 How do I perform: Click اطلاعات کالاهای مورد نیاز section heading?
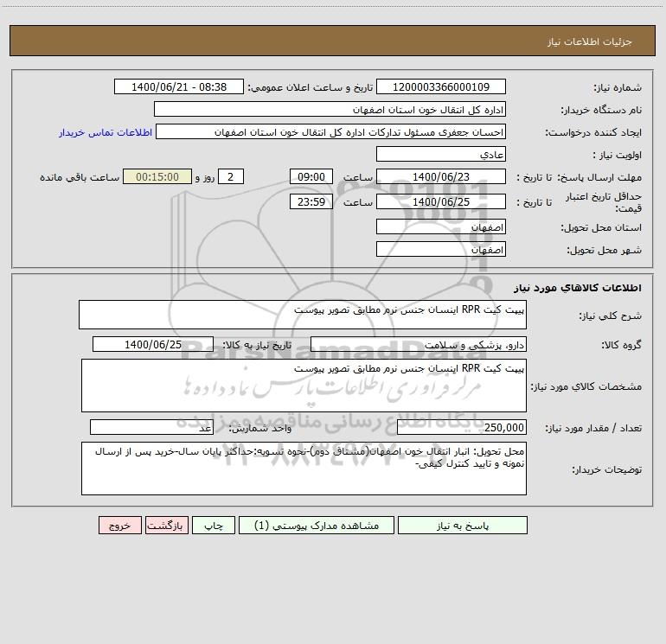tap(577, 288)
